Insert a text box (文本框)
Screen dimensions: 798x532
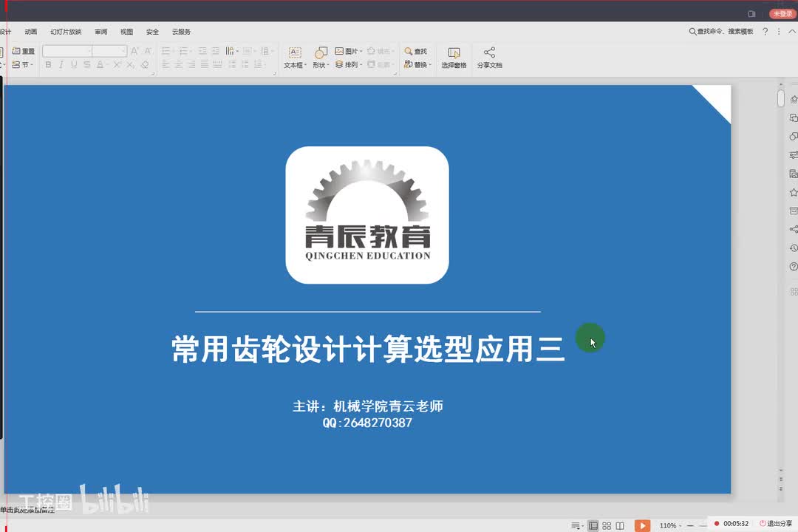[x=295, y=58]
